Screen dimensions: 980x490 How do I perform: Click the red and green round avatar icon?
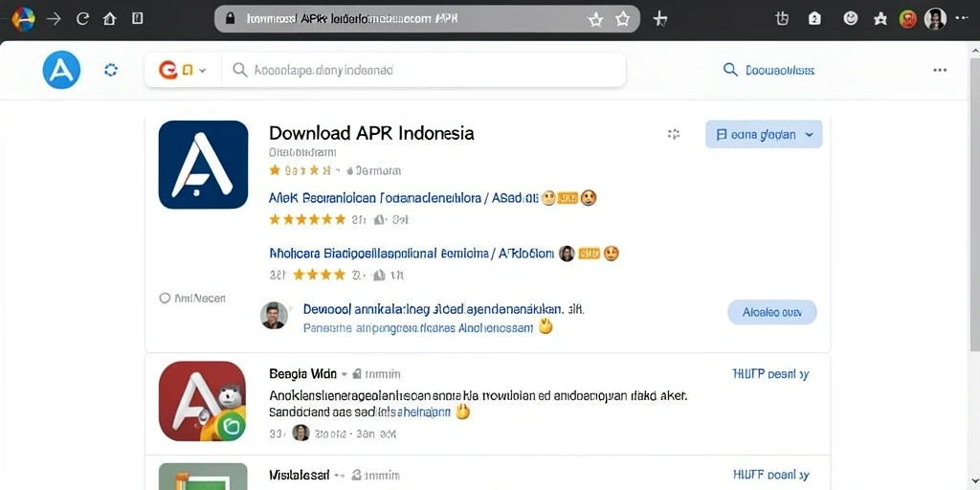907,19
